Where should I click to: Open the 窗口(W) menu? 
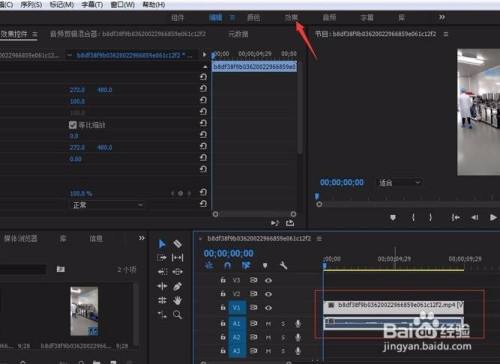[122, 5]
